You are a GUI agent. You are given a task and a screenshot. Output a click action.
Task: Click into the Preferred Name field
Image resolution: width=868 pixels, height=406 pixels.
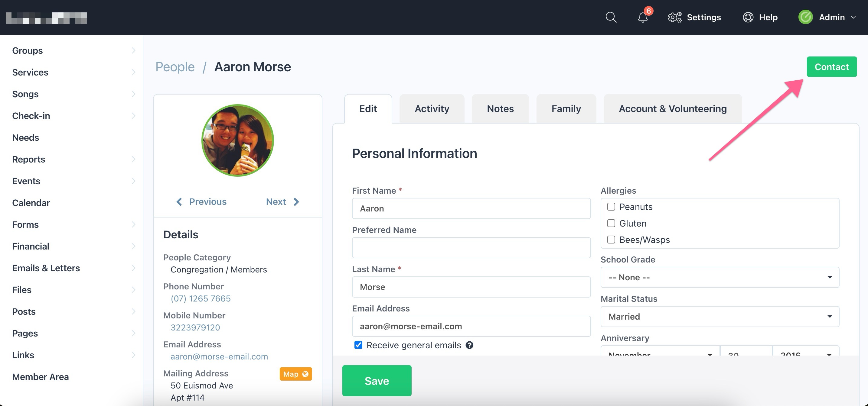tap(471, 248)
